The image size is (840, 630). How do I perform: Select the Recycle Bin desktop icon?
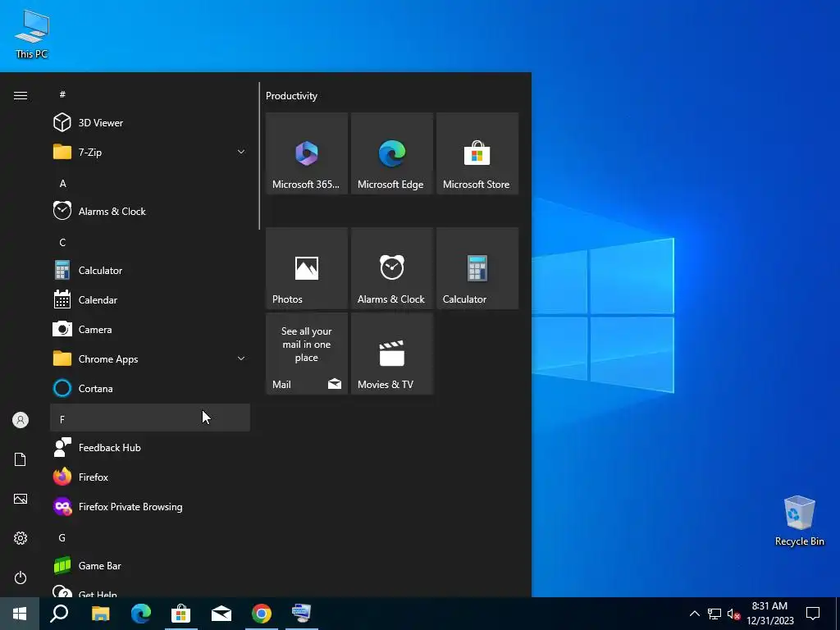point(799,521)
